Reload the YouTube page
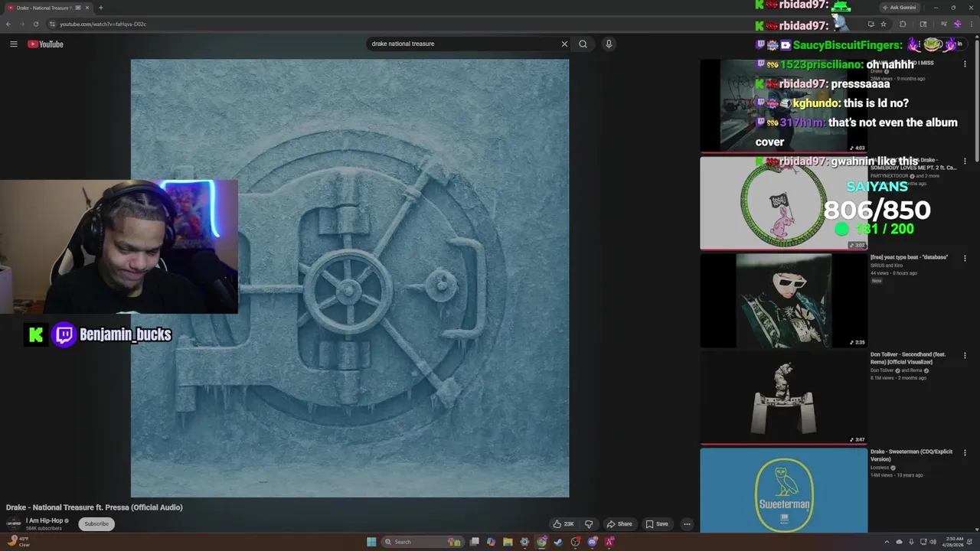The width and height of the screenshot is (980, 551). click(x=35, y=24)
